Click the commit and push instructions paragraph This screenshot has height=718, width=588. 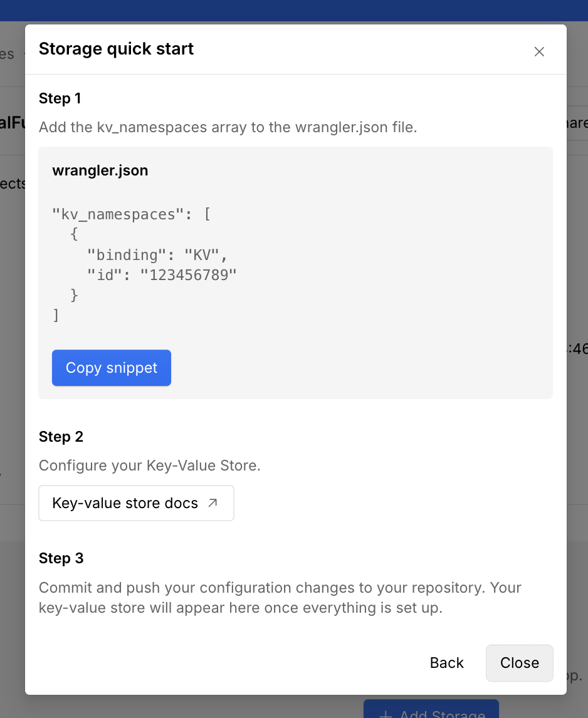(x=280, y=597)
